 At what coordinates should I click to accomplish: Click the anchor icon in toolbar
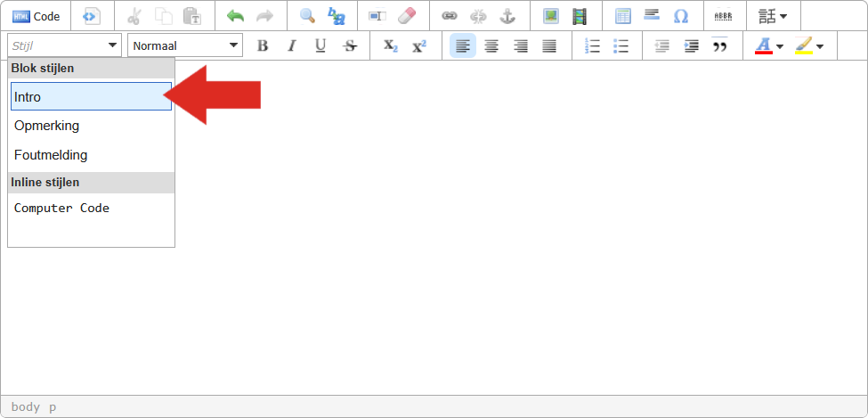tap(507, 16)
